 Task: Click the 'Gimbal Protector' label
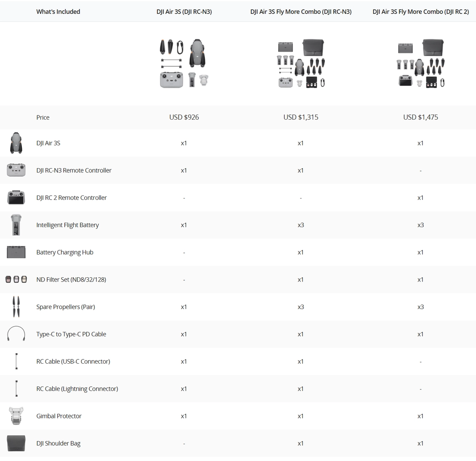59,416
